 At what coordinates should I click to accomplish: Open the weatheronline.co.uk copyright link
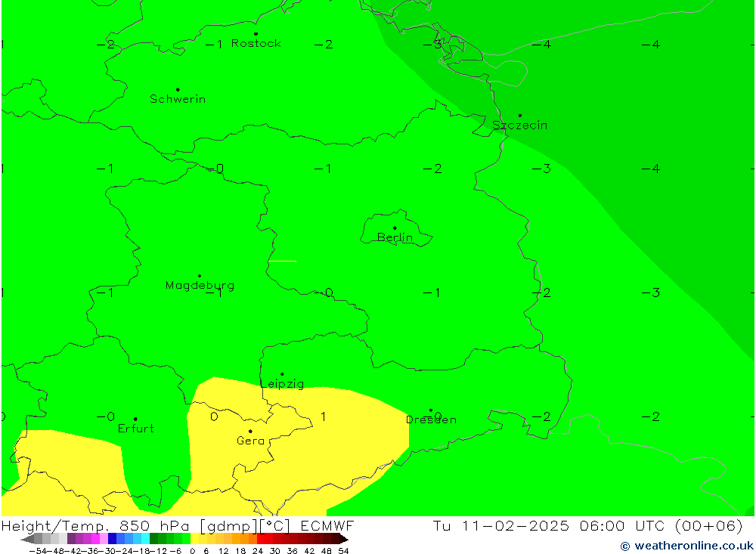686,546
